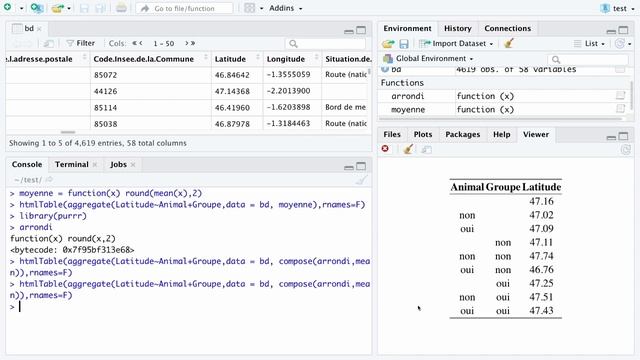Image resolution: width=640 pixels, height=360 pixels.
Task: Click the load workspace folder icon
Action: tap(388, 44)
